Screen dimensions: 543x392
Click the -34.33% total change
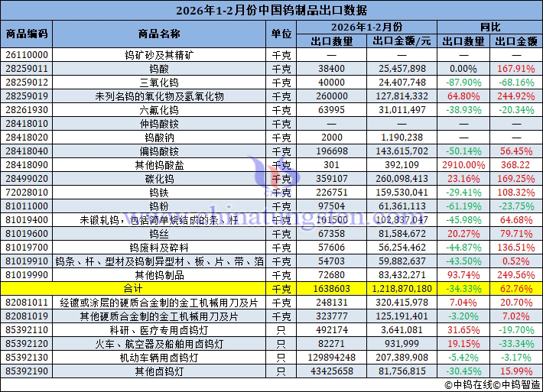tap(463, 289)
